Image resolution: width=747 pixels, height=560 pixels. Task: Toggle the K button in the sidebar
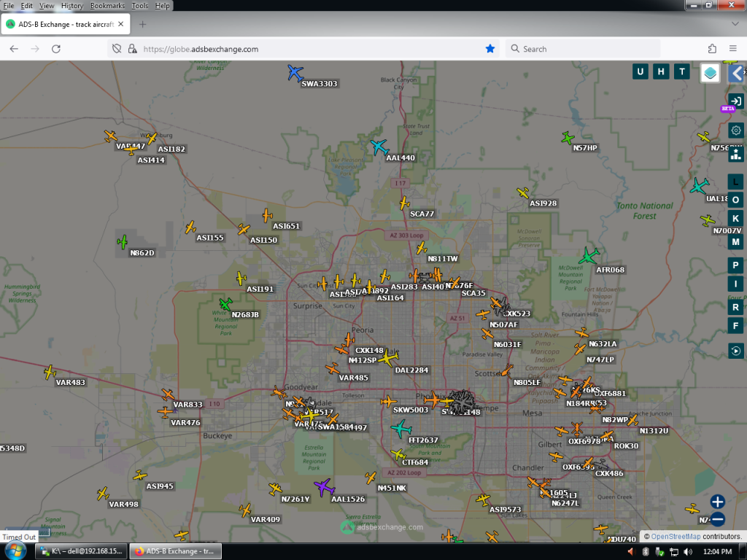click(x=735, y=218)
